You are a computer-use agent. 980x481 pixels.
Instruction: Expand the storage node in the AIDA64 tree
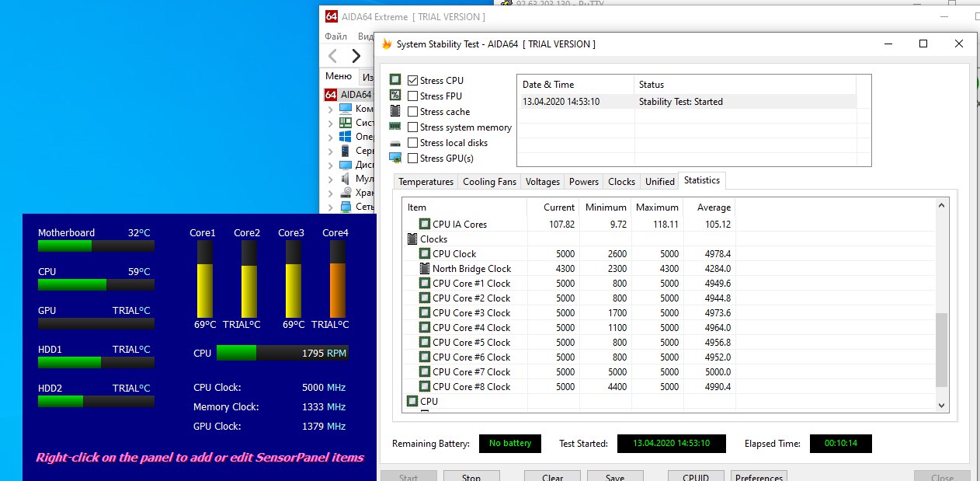pyautogui.click(x=330, y=193)
